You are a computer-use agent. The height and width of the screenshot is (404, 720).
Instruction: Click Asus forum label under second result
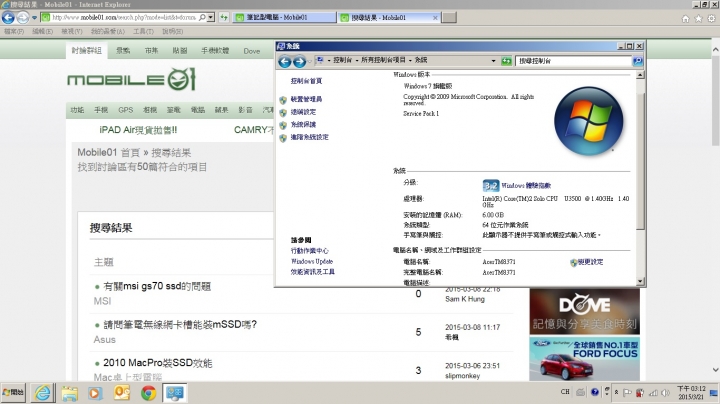point(105,340)
